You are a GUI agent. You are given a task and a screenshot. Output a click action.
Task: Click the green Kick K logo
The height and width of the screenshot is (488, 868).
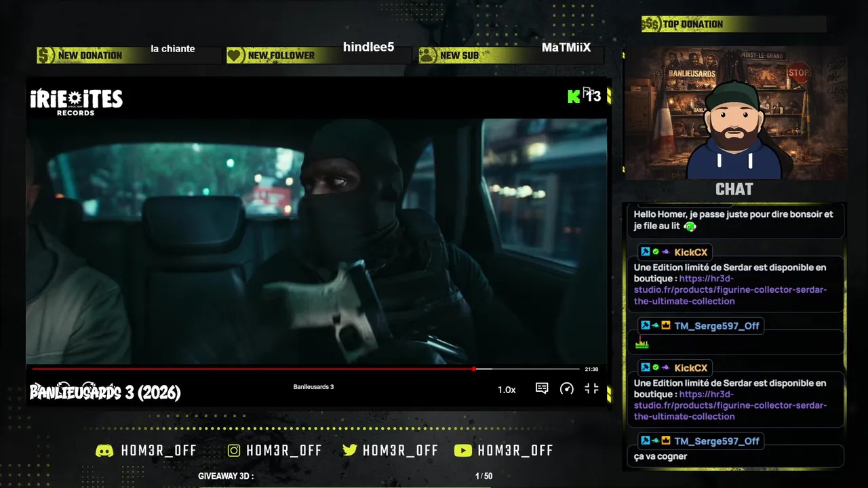[x=574, y=96]
